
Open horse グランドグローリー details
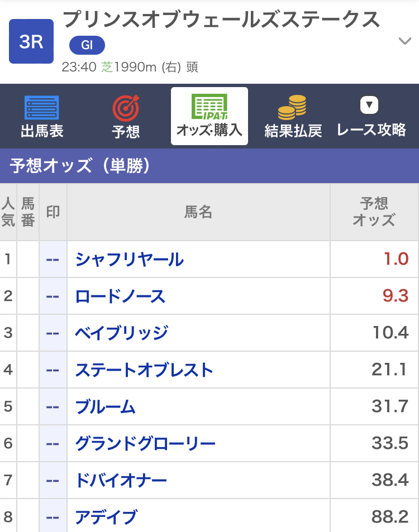[x=145, y=443]
